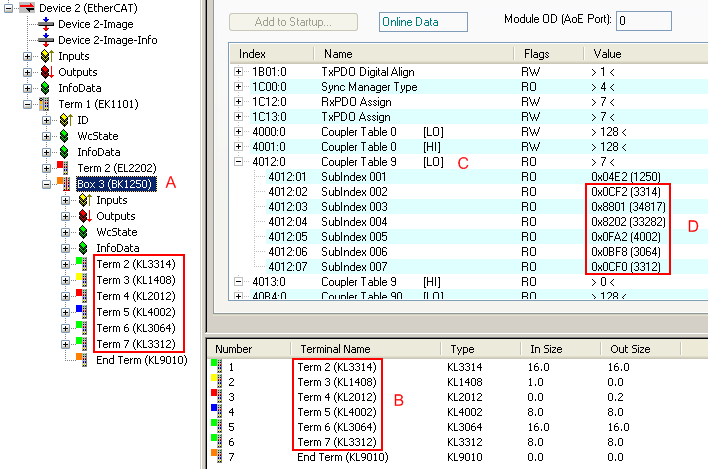Select Term 3 (KL1408) in terminal list

336,382
